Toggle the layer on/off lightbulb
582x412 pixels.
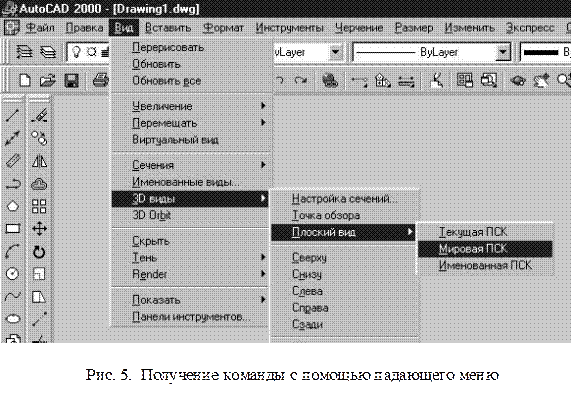tap(76, 52)
